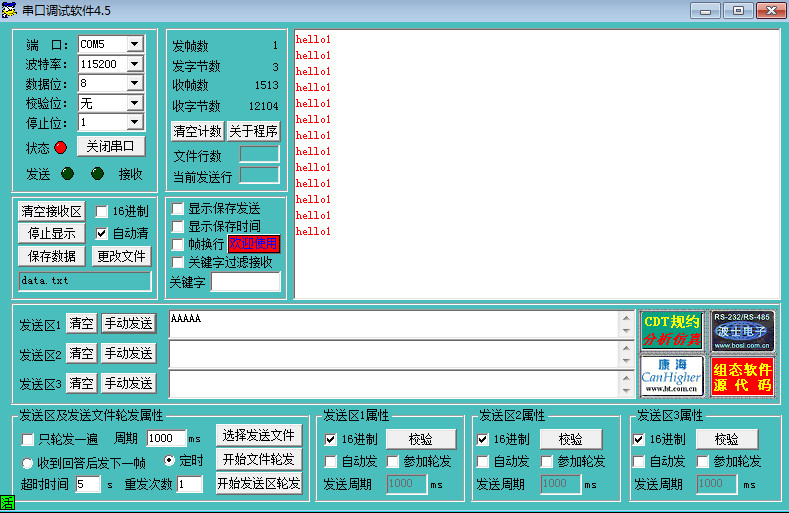Image resolution: width=789 pixels, height=513 pixels.
Task: Click the 收帧数 value 1513
Action: 267,85
